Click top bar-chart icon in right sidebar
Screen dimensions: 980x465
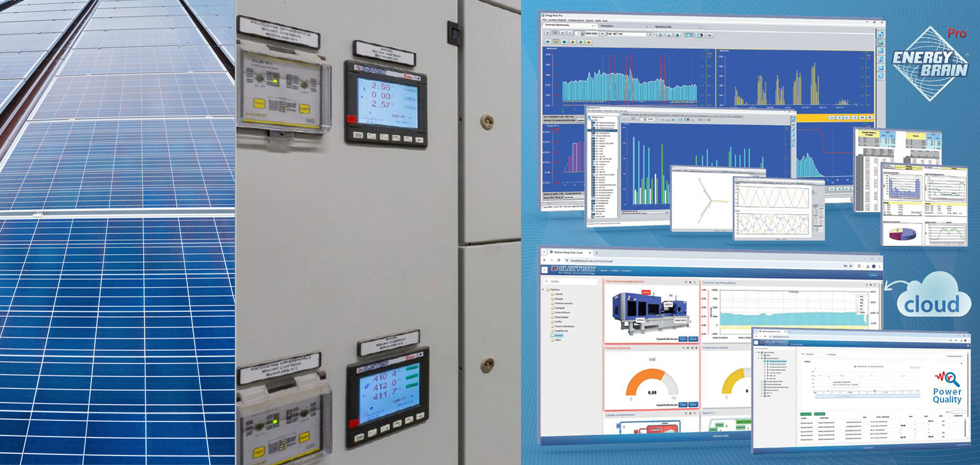point(880,43)
